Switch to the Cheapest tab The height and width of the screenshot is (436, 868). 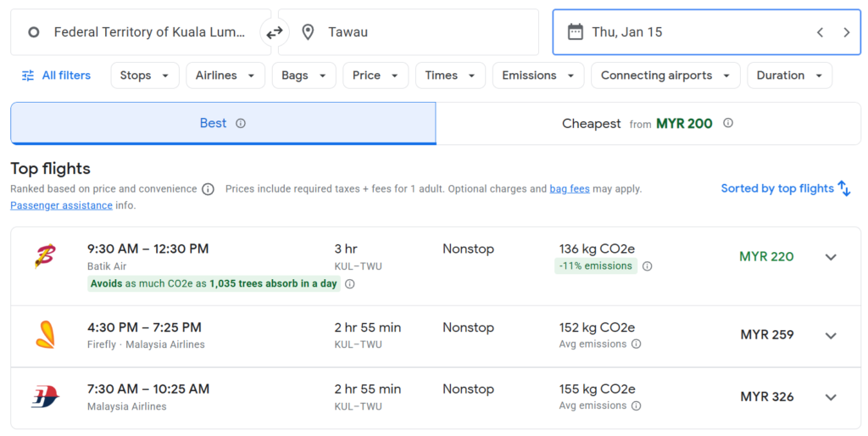click(648, 124)
